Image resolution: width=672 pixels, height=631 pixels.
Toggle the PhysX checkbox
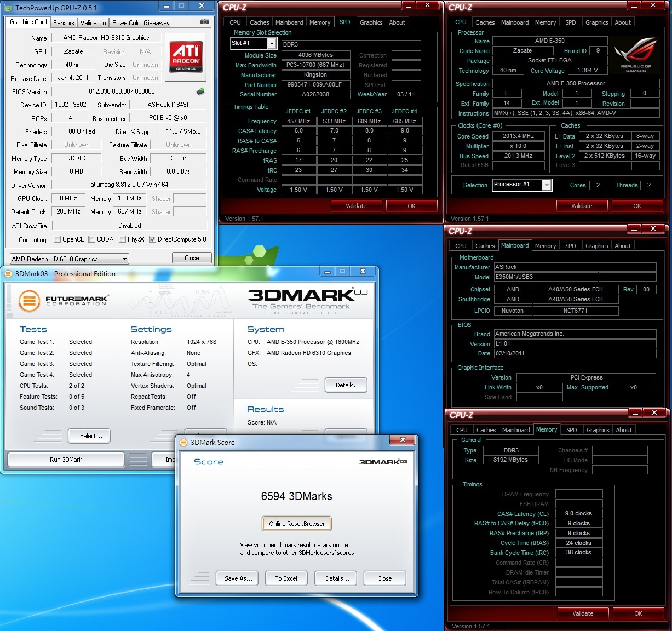click(123, 239)
